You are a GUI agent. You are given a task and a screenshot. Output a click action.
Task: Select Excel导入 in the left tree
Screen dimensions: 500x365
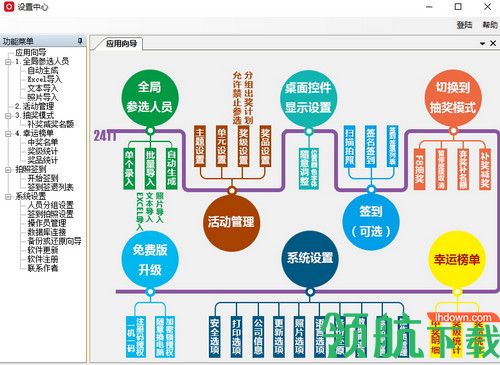pyautogui.click(x=45, y=79)
